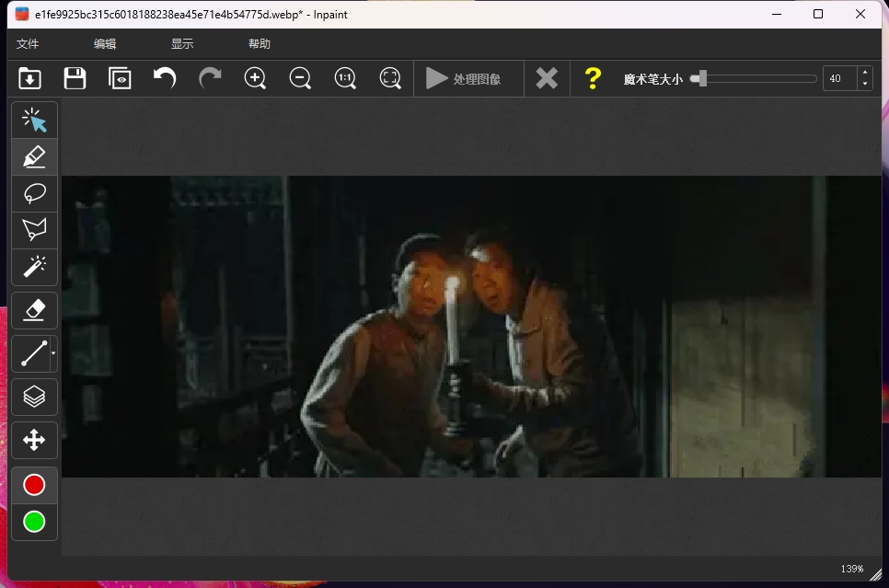Open the 帮助 menu
Image resolution: width=889 pixels, height=588 pixels.
click(x=260, y=43)
